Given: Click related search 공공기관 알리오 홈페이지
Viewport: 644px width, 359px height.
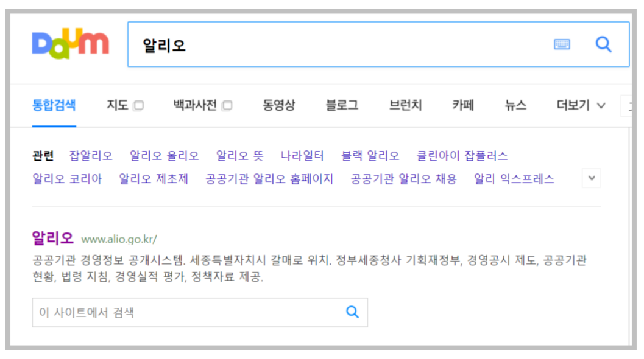Looking at the screenshot, I should [x=269, y=179].
